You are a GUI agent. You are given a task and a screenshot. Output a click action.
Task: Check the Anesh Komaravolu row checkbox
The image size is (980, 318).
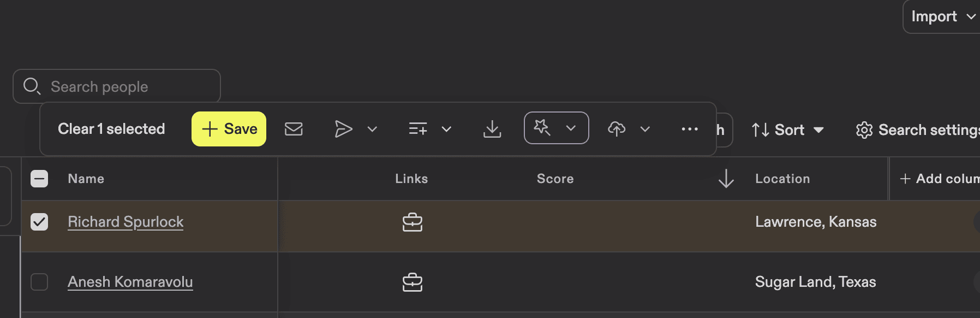pyautogui.click(x=39, y=282)
